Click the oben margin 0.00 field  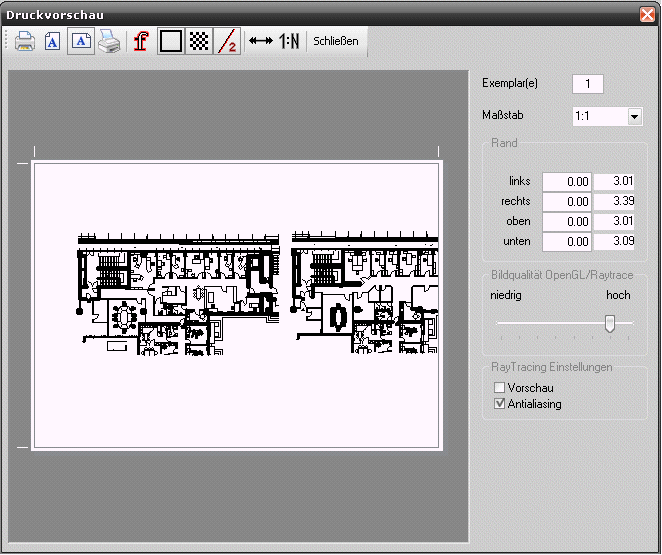click(567, 222)
